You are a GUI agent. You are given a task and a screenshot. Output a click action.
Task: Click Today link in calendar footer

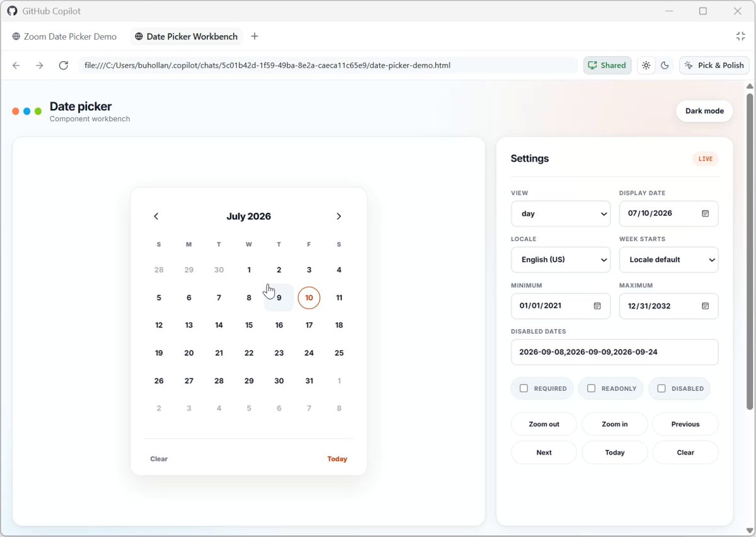click(x=337, y=459)
